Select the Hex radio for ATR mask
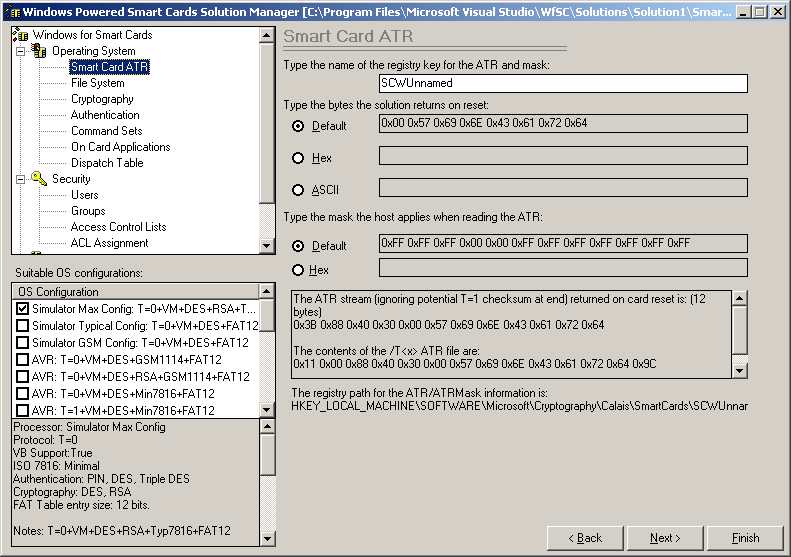791x557 pixels. [x=298, y=270]
